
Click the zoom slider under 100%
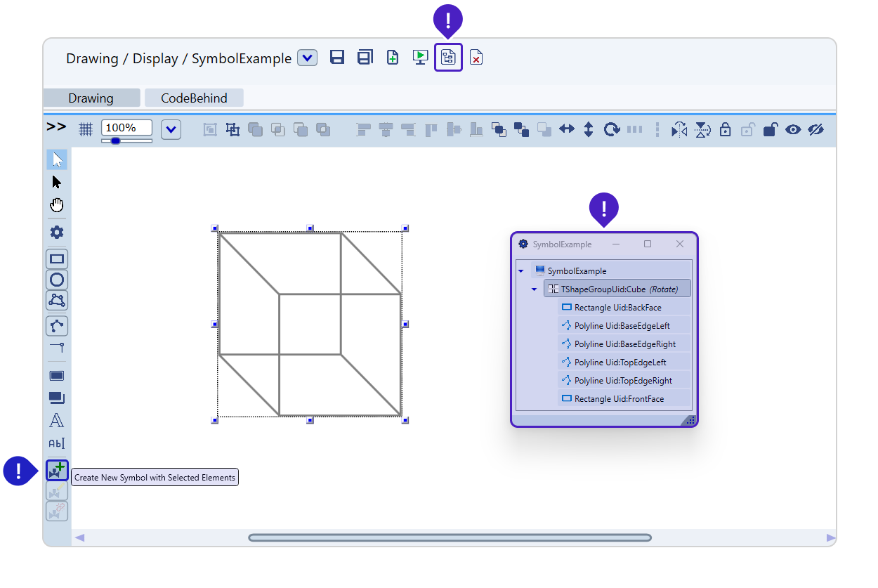tap(116, 141)
